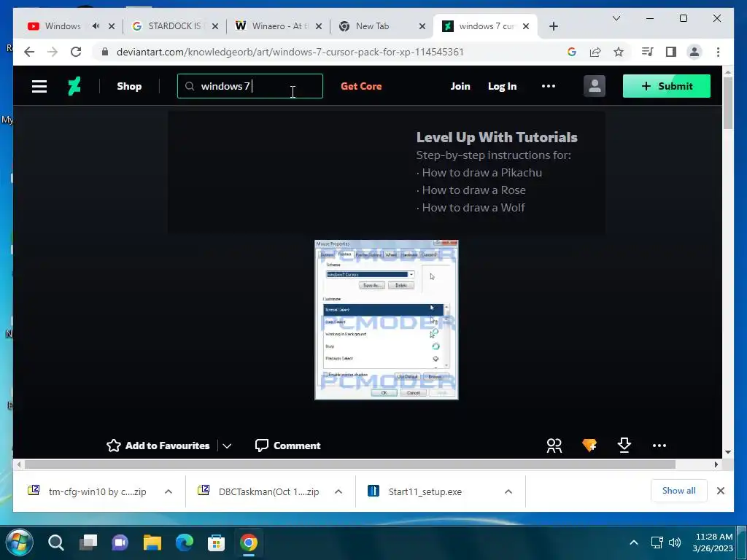Open the volume speaker tray icon
The image size is (747, 560).
pos(675,542)
